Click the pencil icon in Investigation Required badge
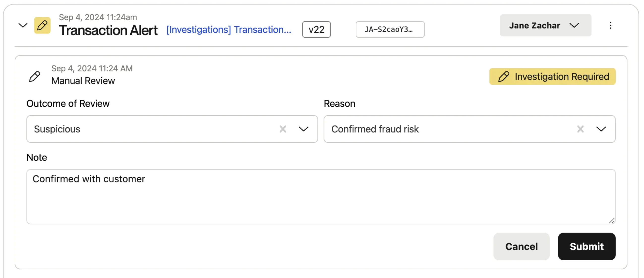Screen dimensions: 644x278 pos(503,76)
